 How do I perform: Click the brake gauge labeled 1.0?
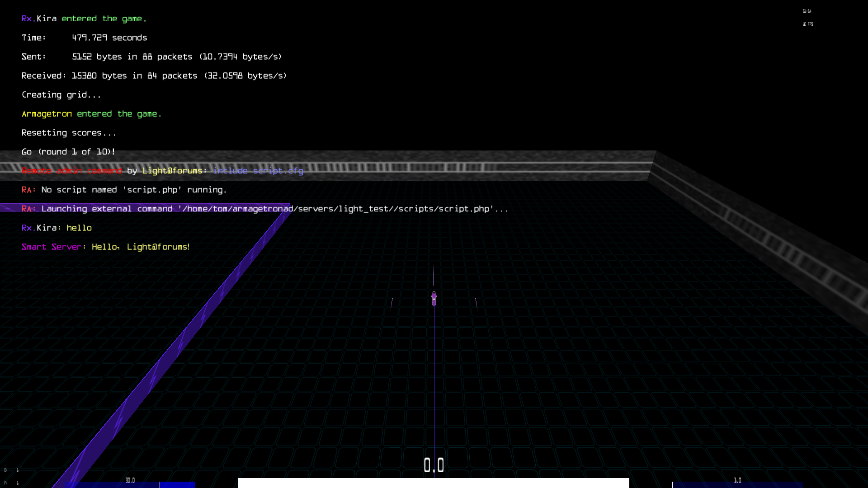pos(737,483)
